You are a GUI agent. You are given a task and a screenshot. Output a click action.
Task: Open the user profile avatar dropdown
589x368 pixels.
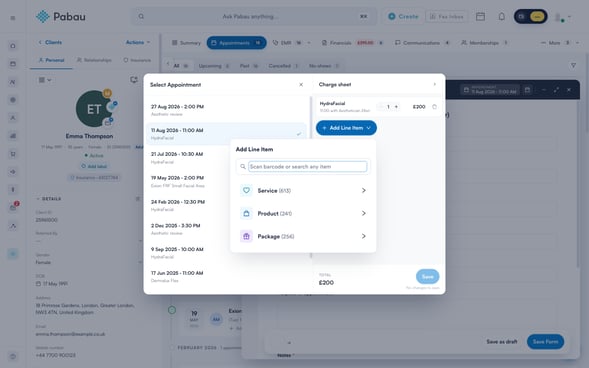pos(563,17)
